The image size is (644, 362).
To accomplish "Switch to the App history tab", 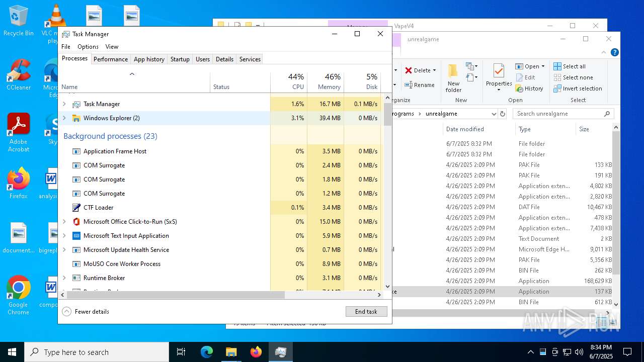I will coord(149,59).
